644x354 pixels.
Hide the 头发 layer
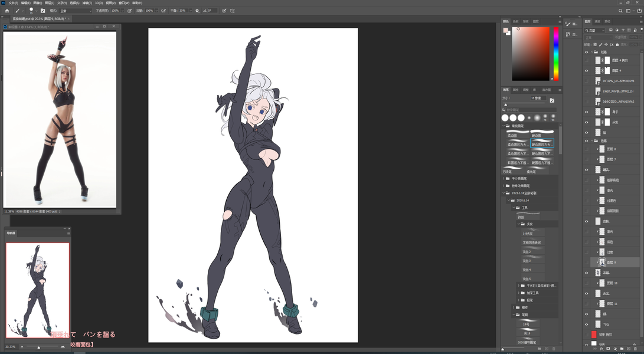point(587,122)
